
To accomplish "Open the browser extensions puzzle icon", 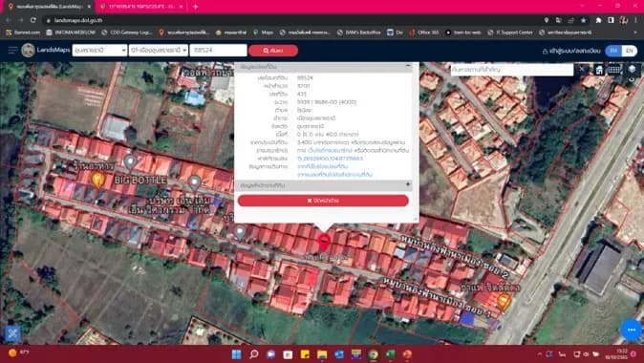I will (598, 20).
